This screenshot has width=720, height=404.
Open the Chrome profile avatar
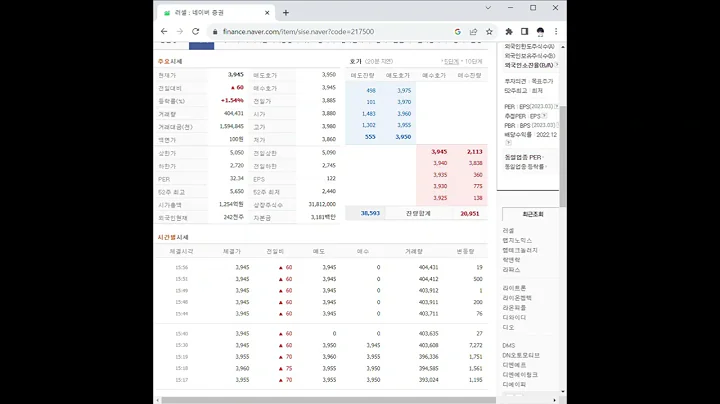tap(540, 32)
